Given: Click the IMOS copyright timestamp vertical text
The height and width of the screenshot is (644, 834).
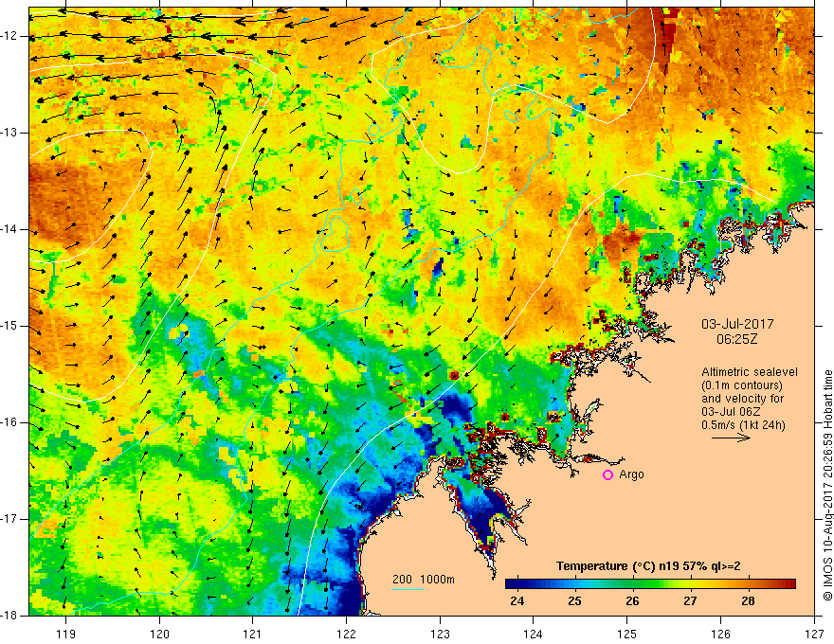Looking at the screenshot, I should tap(827, 485).
